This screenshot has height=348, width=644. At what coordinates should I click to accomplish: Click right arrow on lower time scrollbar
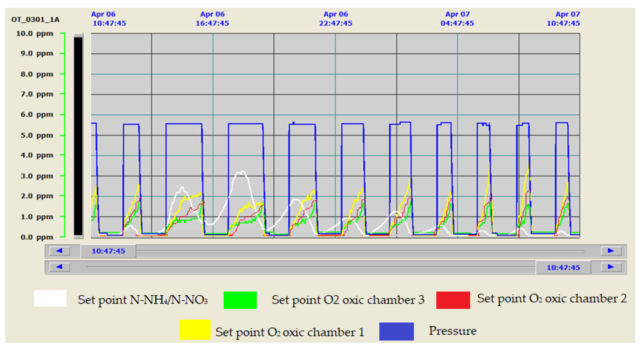tap(611, 267)
